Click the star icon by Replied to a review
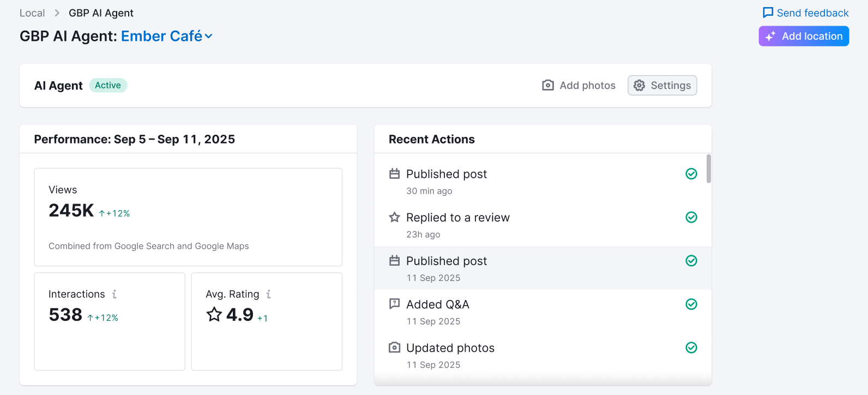 (x=394, y=217)
